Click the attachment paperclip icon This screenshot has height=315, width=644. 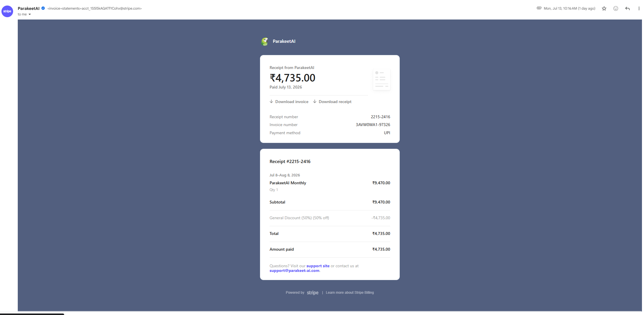point(539,8)
